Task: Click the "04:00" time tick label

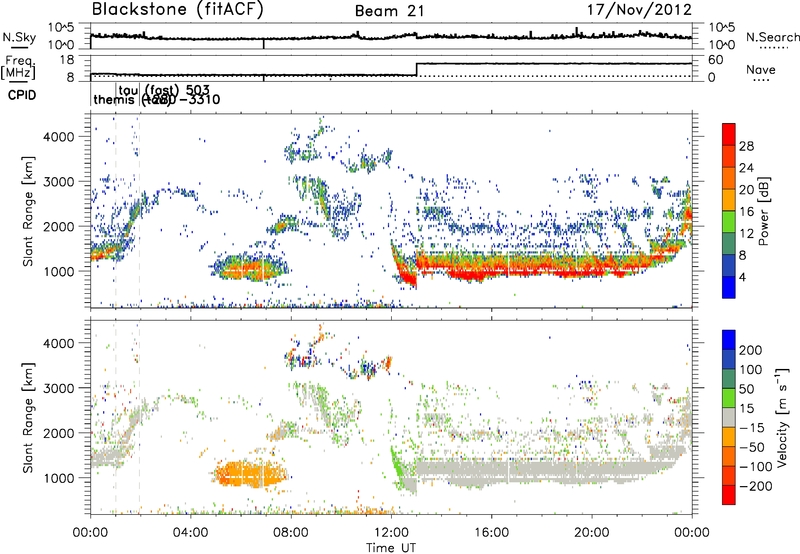Action: click(190, 533)
